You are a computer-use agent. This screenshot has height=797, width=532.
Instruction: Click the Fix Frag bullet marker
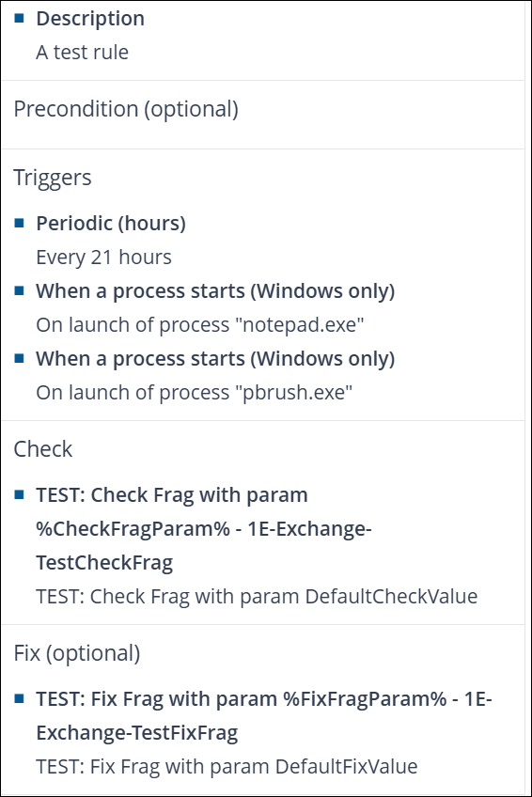click(x=20, y=698)
